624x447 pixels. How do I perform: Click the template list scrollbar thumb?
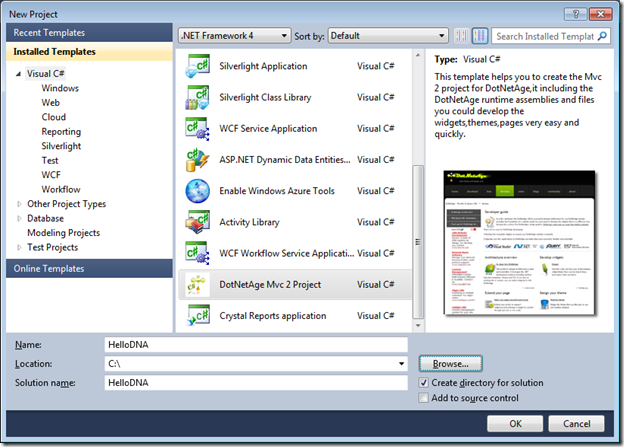pyautogui.click(x=418, y=242)
